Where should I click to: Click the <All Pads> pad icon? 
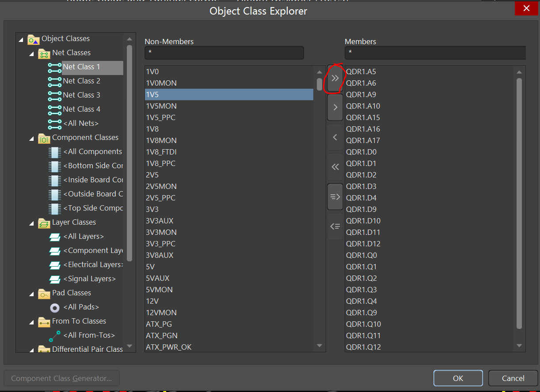[55, 307]
